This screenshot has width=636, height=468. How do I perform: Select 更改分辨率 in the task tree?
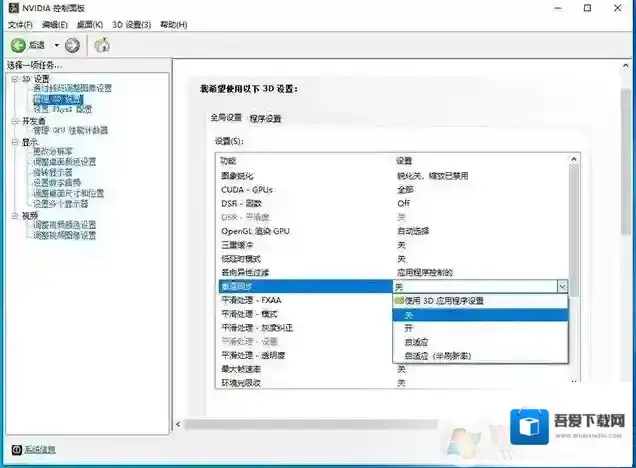(x=53, y=151)
